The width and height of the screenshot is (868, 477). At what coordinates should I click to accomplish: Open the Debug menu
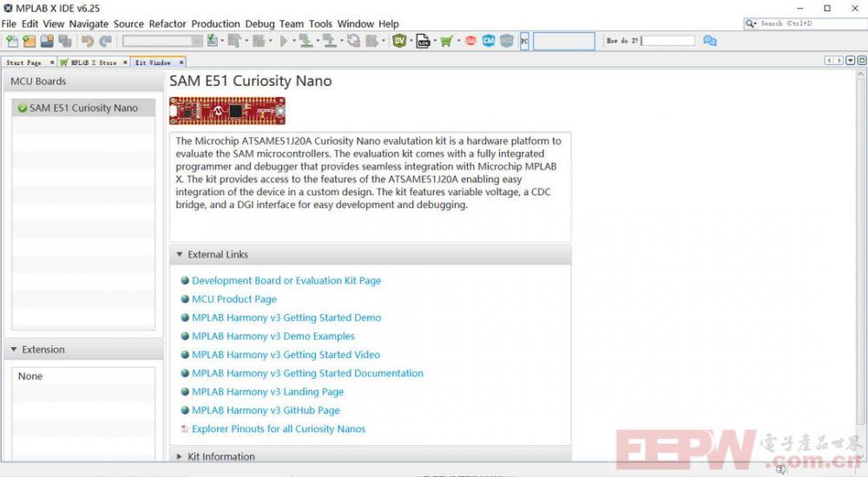tap(260, 23)
